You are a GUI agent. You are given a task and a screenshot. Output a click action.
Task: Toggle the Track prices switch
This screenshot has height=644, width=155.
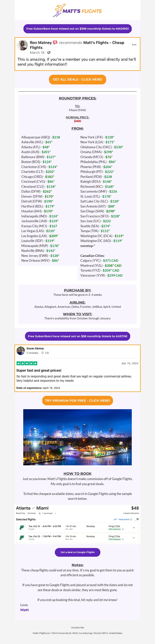pyautogui.click(x=136, y=519)
